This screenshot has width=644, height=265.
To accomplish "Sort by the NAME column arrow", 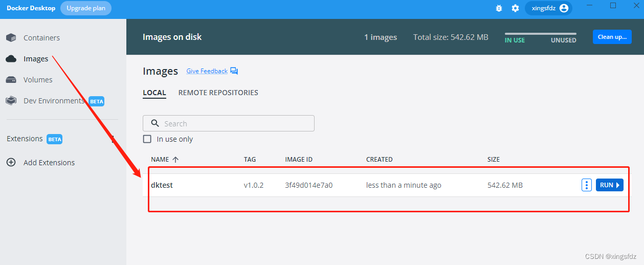I will click(x=175, y=160).
